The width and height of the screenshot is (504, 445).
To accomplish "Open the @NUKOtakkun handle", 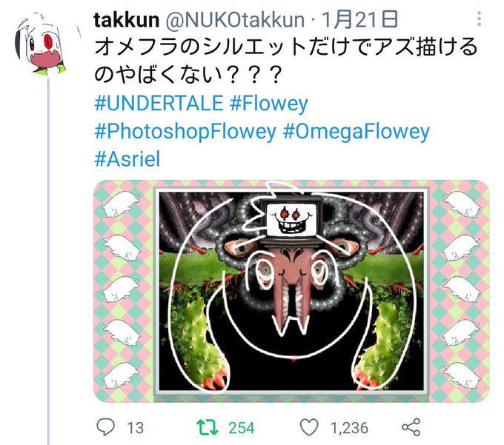I will [x=235, y=20].
